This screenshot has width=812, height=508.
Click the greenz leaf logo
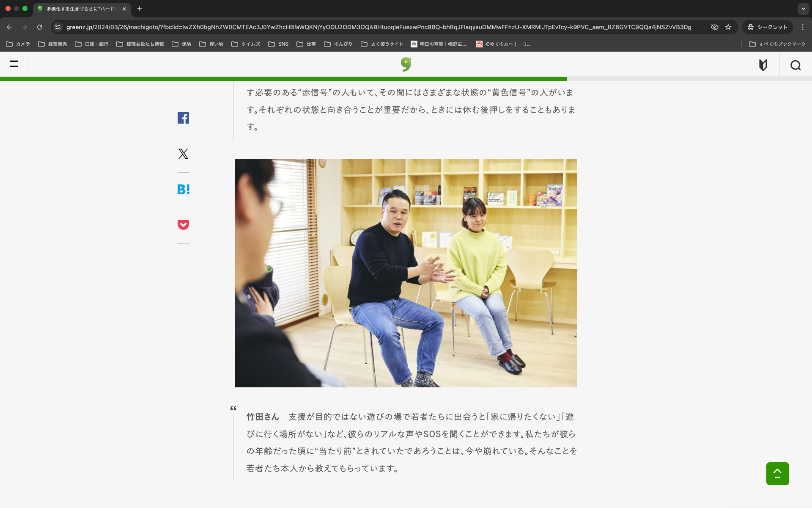(406, 64)
